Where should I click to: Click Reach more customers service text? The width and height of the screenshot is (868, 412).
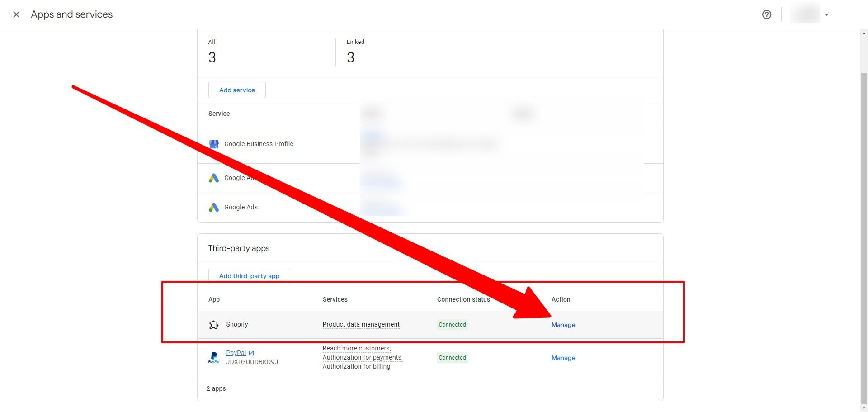(x=357, y=348)
